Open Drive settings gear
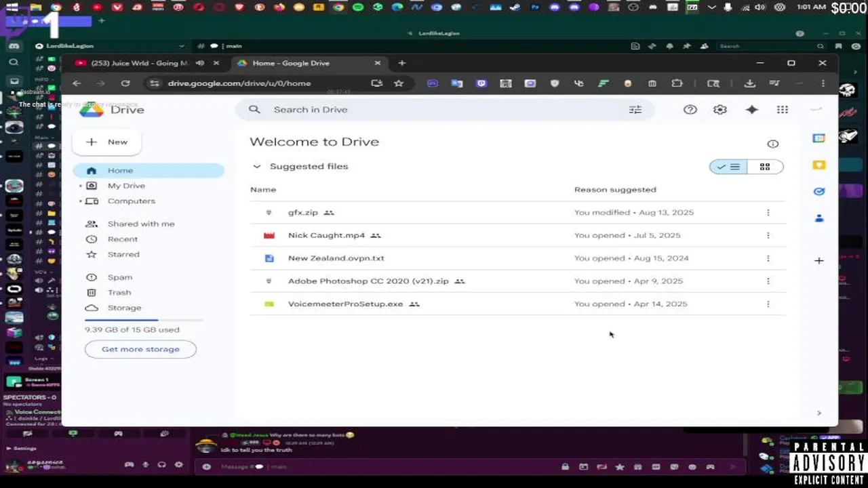The width and height of the screenshot is (868, 488). 720,110
